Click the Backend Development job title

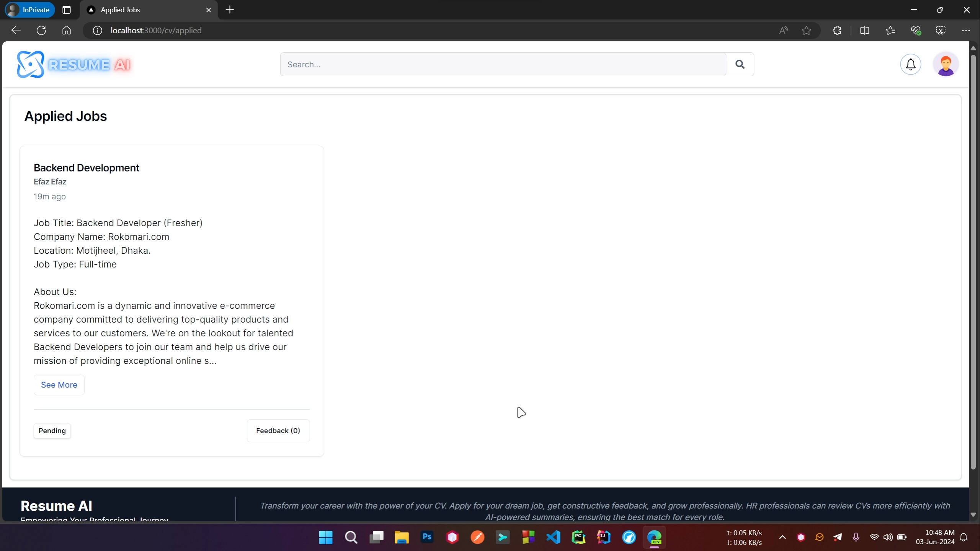[87, 168]
